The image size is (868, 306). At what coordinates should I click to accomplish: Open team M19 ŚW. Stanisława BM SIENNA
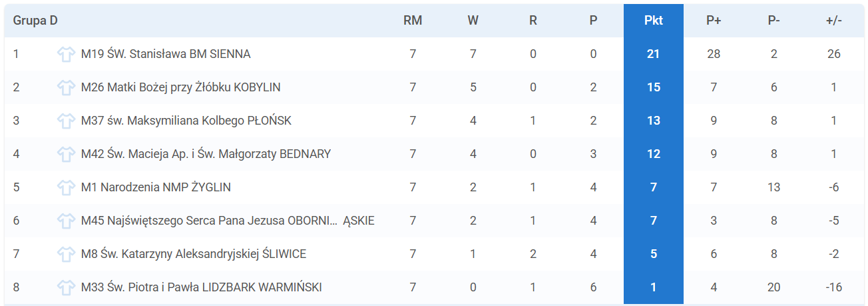[x=166, y=54]
